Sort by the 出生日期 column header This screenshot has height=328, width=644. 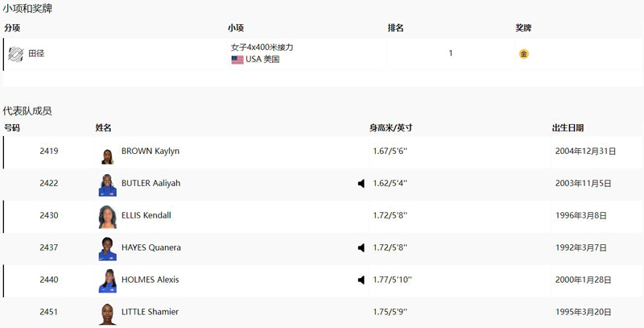click(x=568, y=128)
